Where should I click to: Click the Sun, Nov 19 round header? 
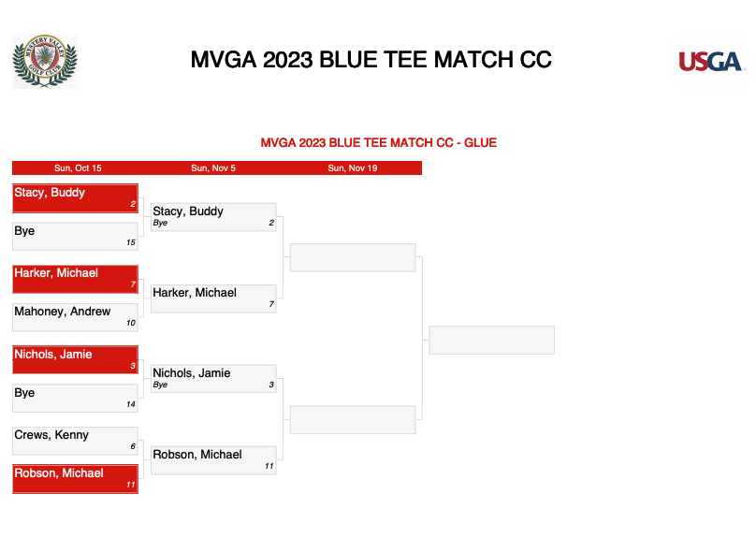(x=353, y=167)
